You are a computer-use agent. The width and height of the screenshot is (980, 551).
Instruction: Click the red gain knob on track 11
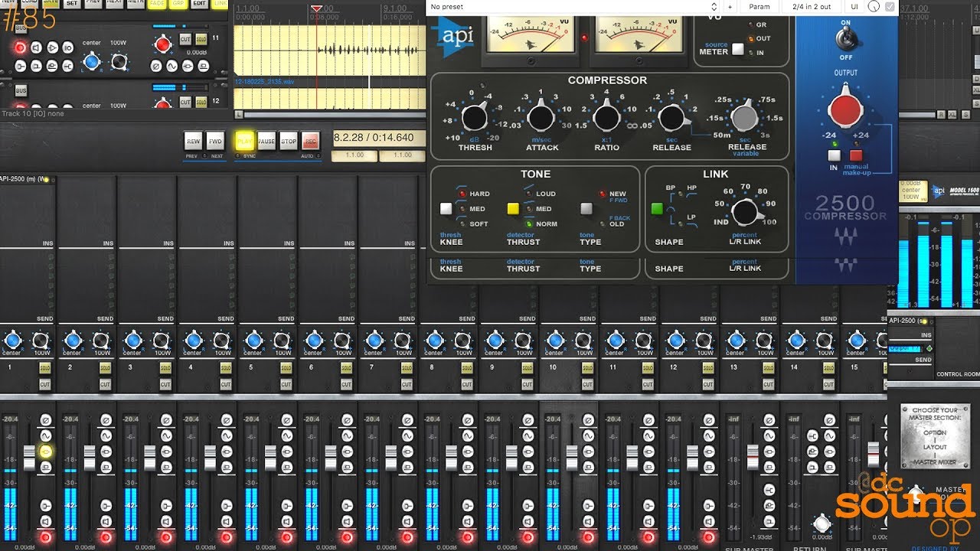pyautogui.click(x=162, y=44)
